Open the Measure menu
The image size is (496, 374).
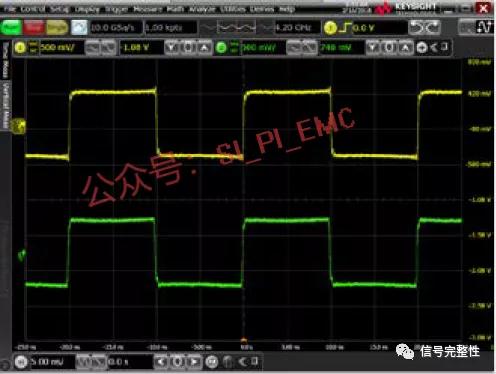click(x=147, y=9)
